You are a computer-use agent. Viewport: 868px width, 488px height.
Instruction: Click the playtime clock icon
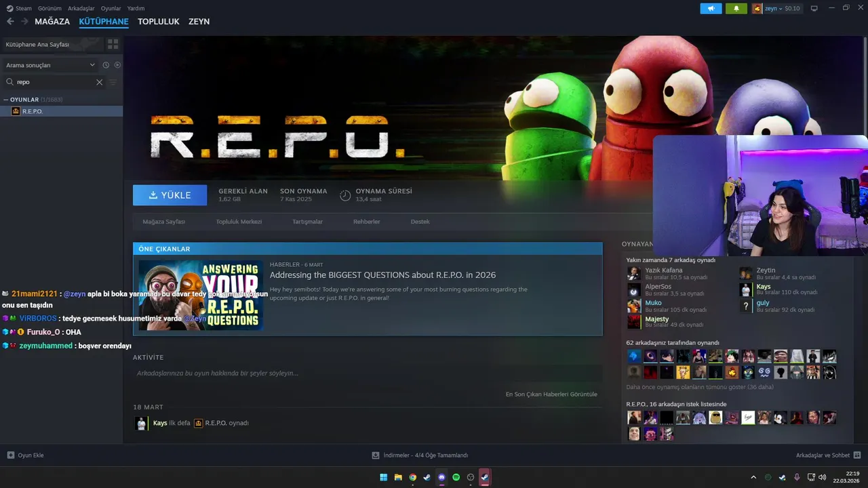[345, 195]
